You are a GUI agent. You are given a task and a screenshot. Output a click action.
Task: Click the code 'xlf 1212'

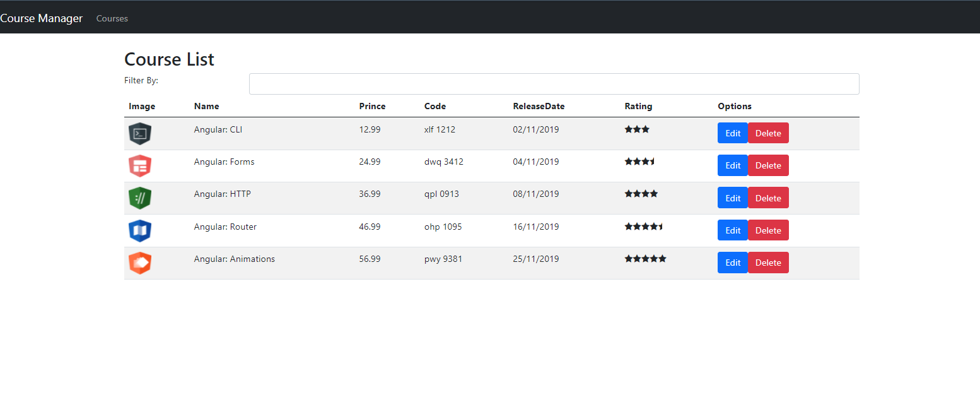440,129
